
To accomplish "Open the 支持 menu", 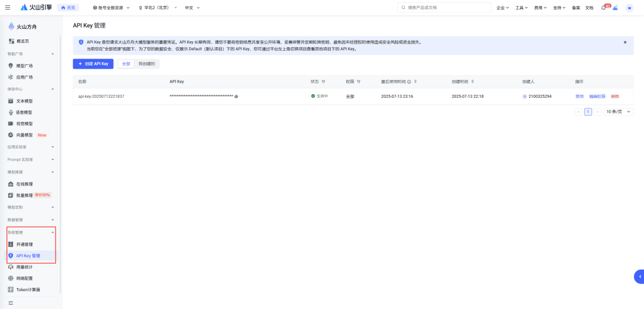I will tap(559, 7).
